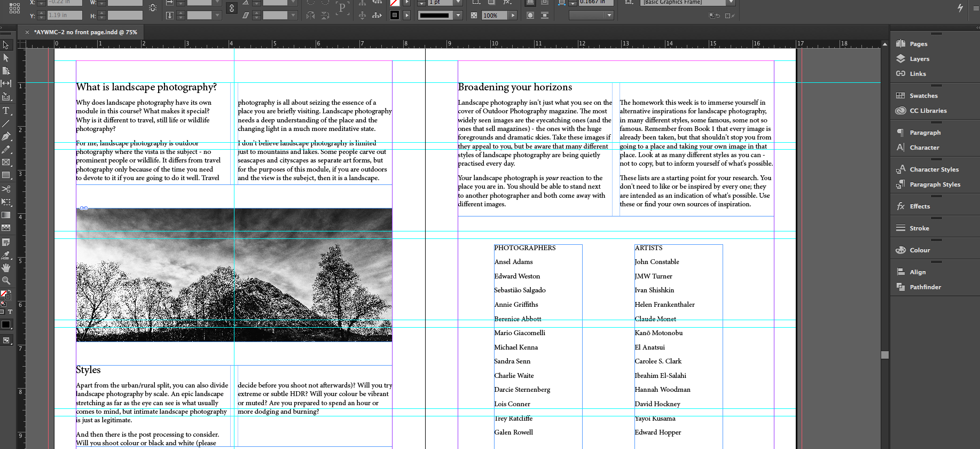The image size is (980, 449).
Task: Click the vertical scrollbar thumb
Action: 885,355
